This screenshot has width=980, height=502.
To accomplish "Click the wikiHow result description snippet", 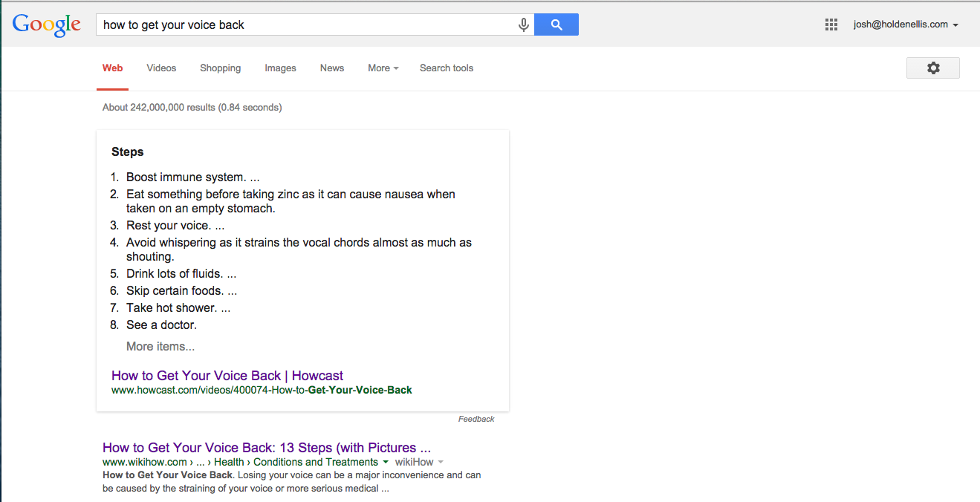I will pyautogui.click(x=292, y=482).
